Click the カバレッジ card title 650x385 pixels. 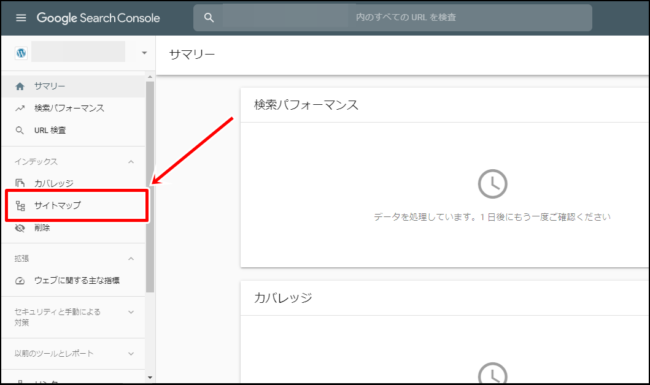click(283, 298)
